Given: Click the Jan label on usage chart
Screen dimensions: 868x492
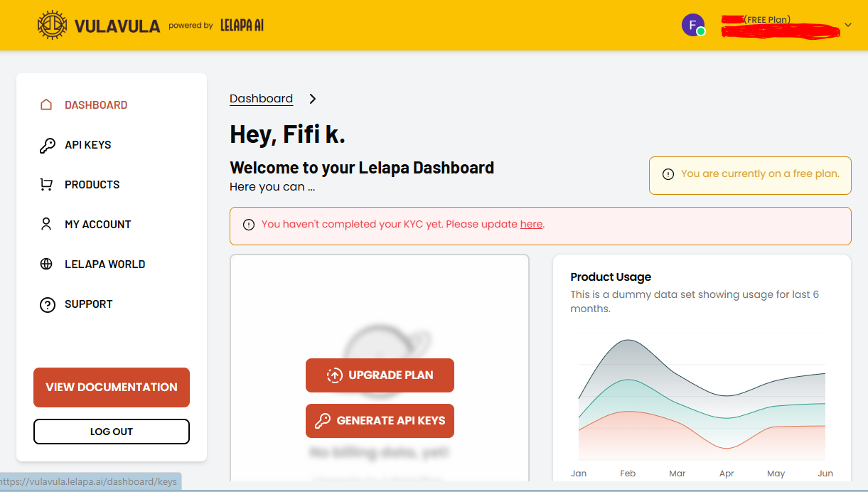Looking at the screenshot, I should (x=579, y=474).
